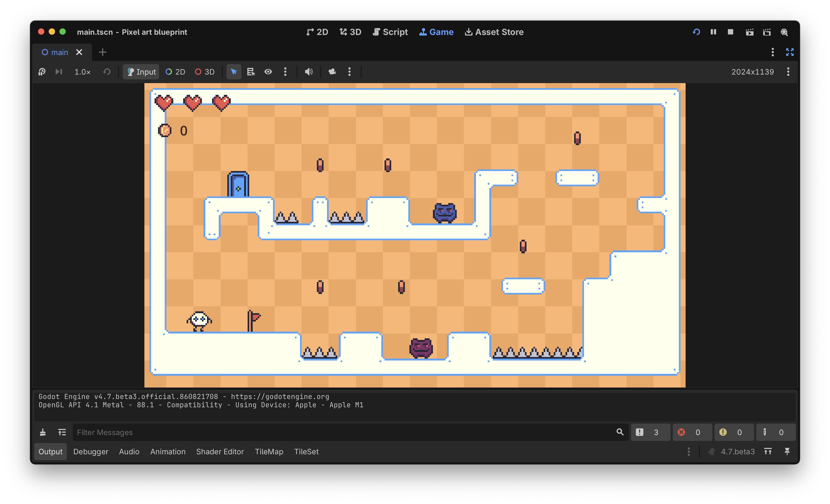Pause the running project
Screen dimensions: 830x504
pos(713,32)
